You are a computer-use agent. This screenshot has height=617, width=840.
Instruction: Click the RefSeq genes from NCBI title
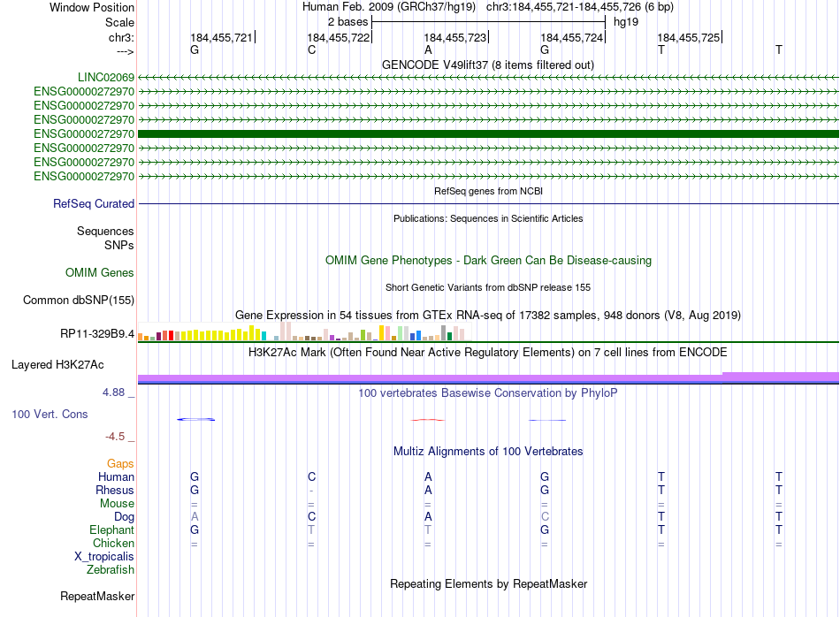[x=488, y=191]
